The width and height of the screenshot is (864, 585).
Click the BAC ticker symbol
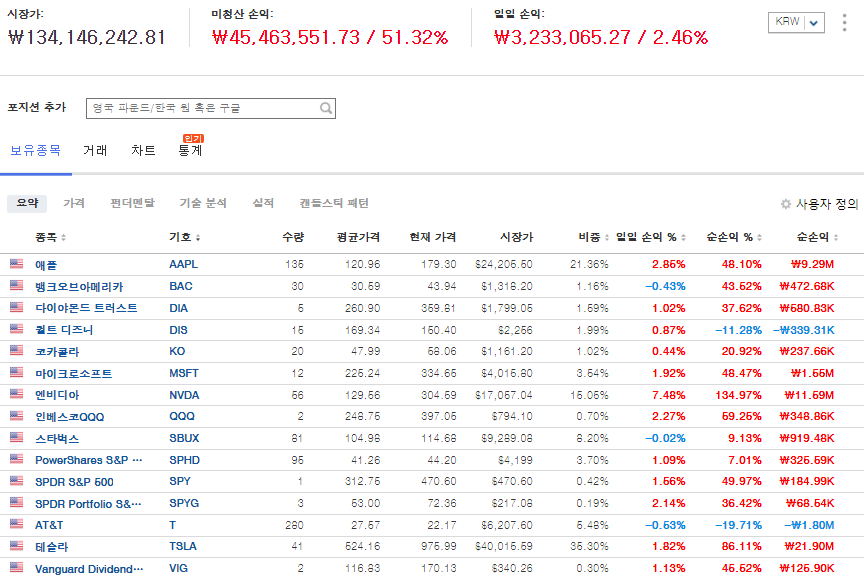[181, 286]
